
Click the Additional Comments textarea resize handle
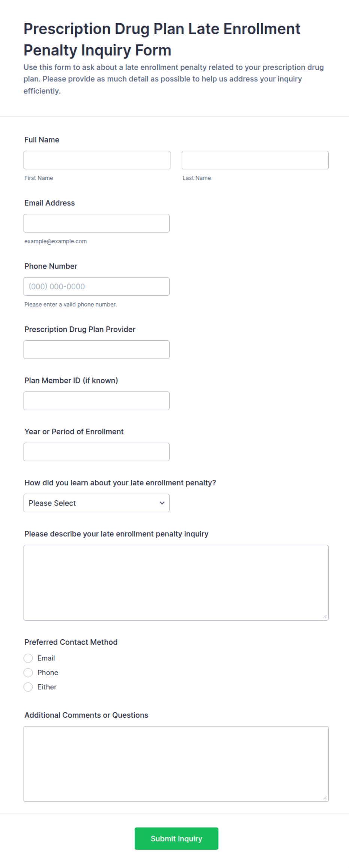tap(325, 798)
